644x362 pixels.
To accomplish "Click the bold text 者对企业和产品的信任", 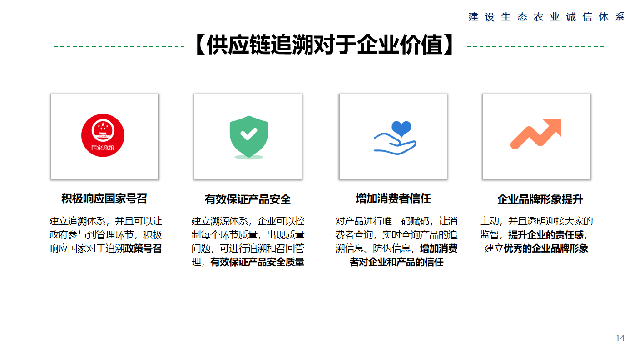I will (x=396, y=262).
